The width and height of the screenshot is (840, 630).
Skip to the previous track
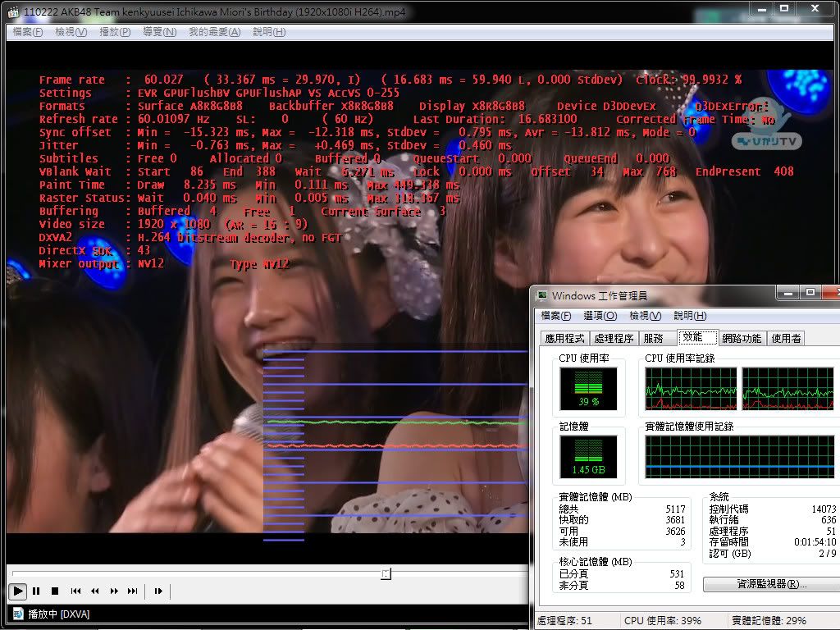[x=75, y=591]
